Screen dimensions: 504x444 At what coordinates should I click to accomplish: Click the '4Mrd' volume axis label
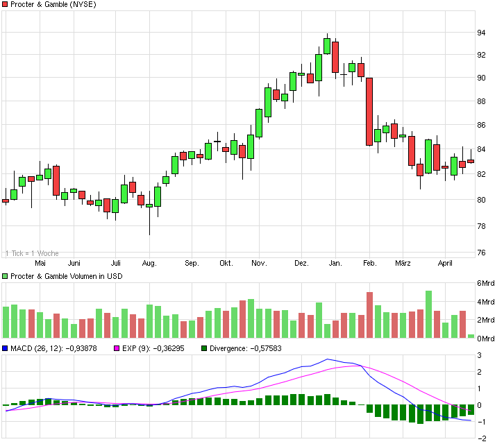(486, 302)
